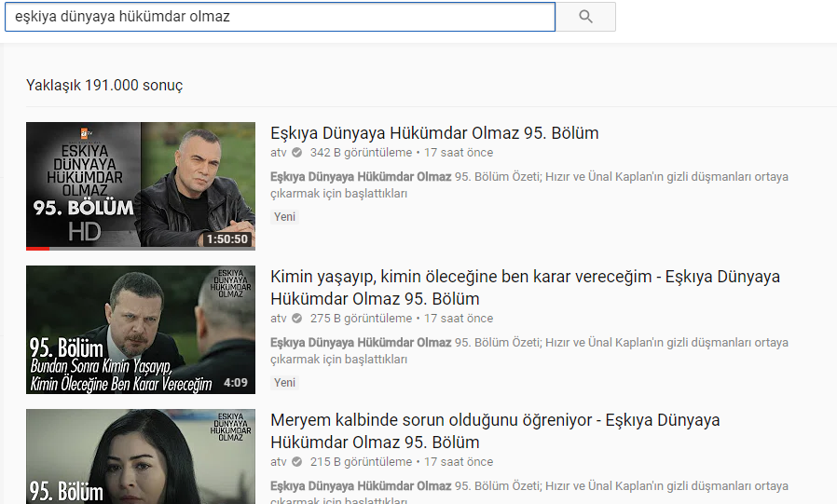The width and height of the screenshot is (837, 504).
Task: Visit atv channel from the second result
Action: click(279, 319)
